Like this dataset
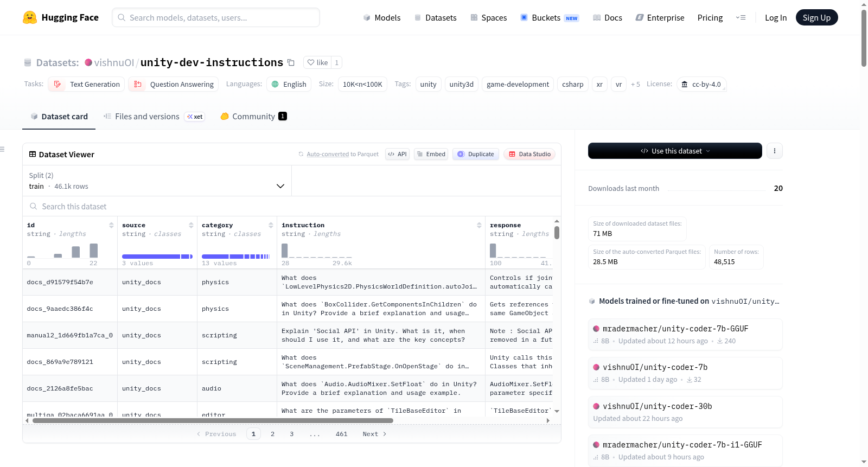Screen dimensions: 868x467 tap(317, 62)
